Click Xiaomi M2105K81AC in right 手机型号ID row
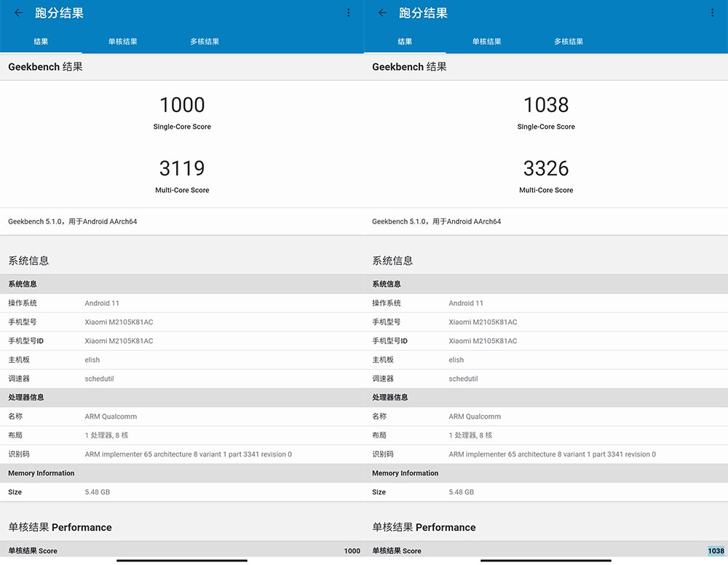728x565 pixels. click(x=483, y=341)
